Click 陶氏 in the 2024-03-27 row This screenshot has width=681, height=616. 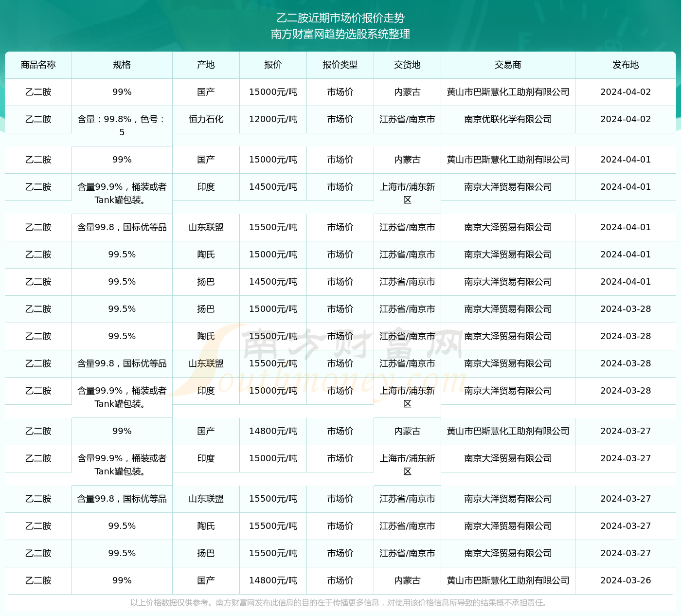206,526
